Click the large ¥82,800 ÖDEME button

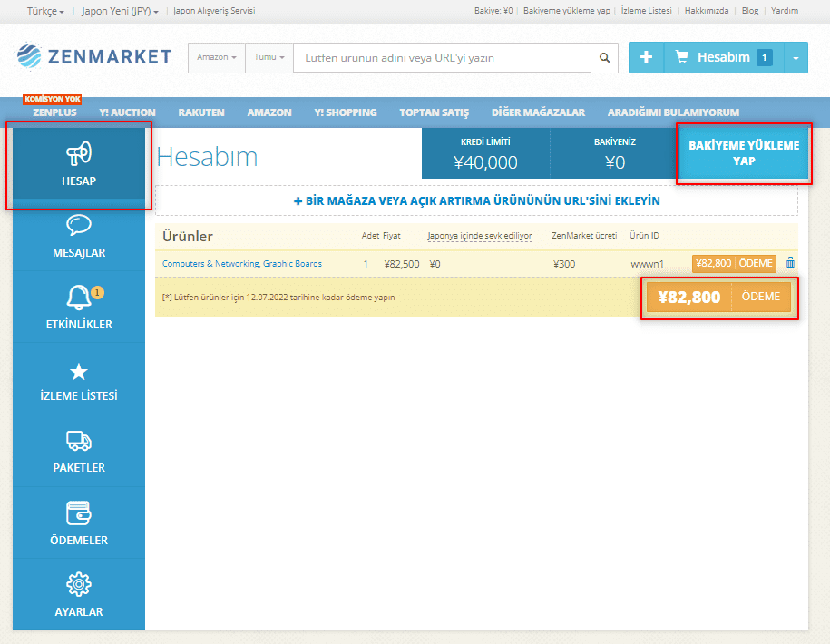click(718, 297)
